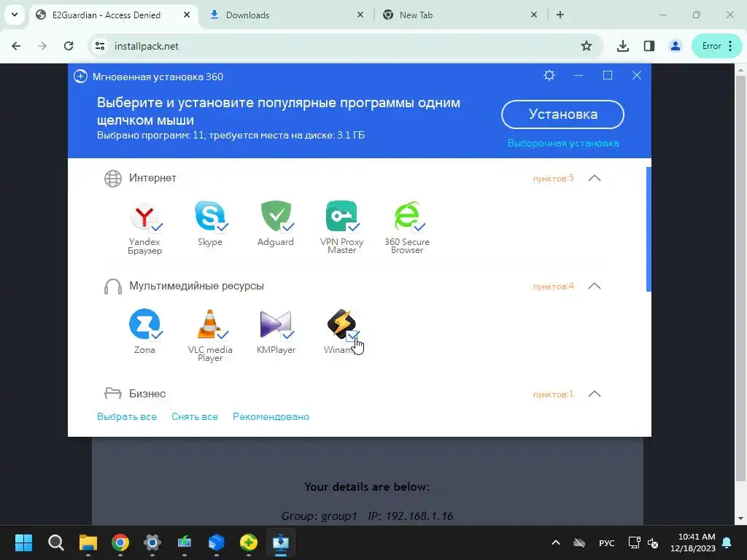Image resolution: width=747 pixels, height=560 pixels.
Task: Open notifications bell in system tray
Action: pyautogui.click(x=727, y=542)
